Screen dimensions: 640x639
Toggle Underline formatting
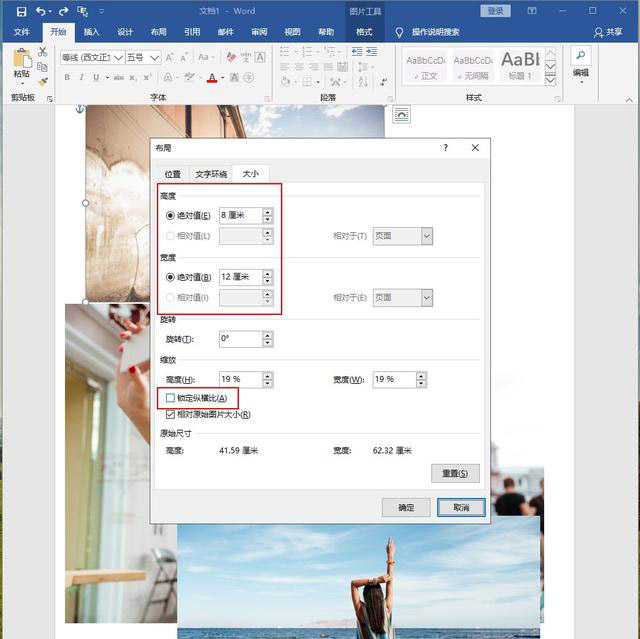96,77
